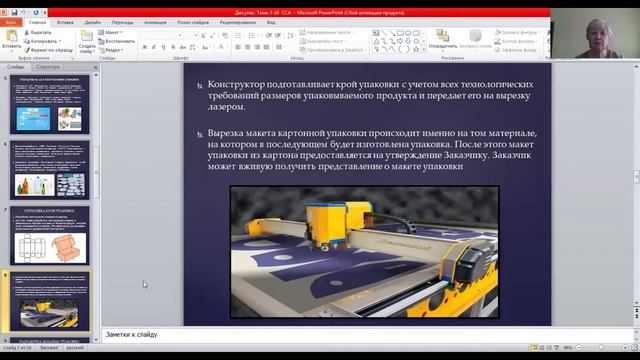Activate Формат по образцу painter
The image size is (640, 360).
click(48, 50)
